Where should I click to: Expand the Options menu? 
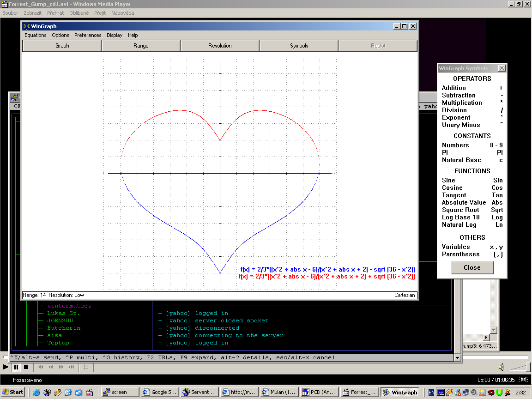(x=60, y=35)
